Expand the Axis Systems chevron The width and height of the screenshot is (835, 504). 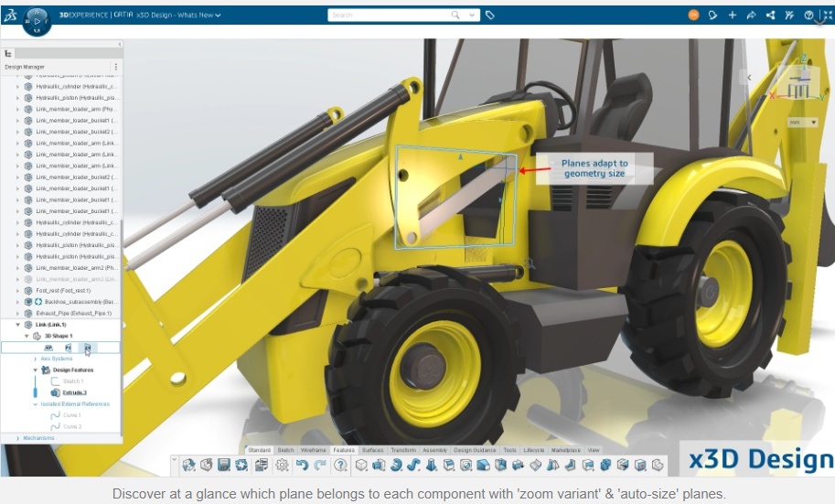pyautogui.click(x=35, y=359)
